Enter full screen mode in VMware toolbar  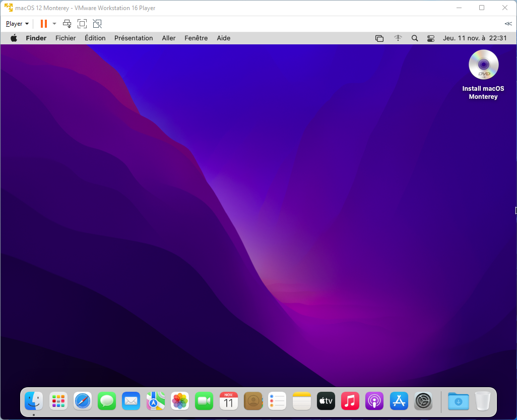[82, 23]
